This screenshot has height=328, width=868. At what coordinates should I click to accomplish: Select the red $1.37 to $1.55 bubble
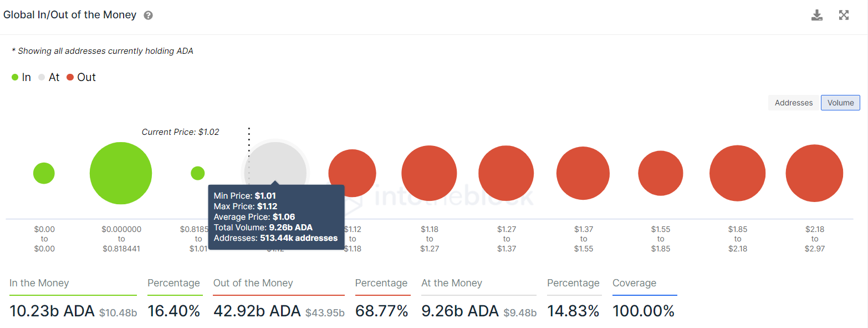(583, 173)
